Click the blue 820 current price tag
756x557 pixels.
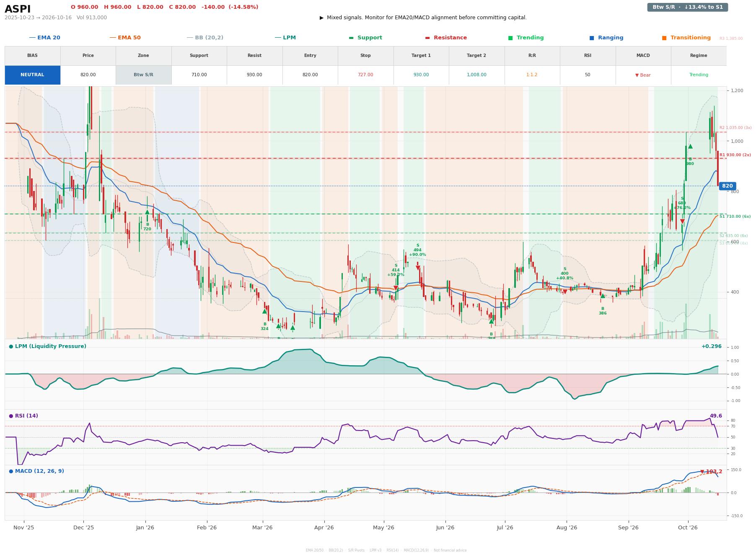coord(728,186)
